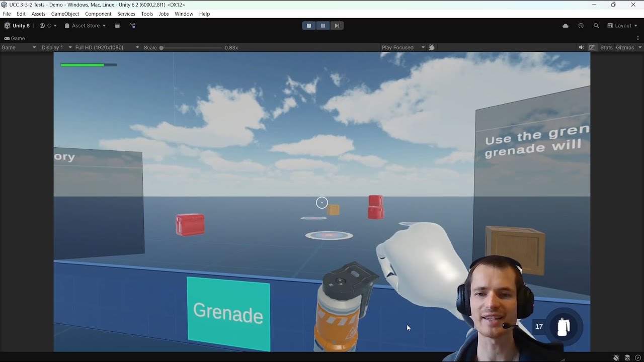Adjust the Scale slider handle
644x362 pixels.
[162, 48]
